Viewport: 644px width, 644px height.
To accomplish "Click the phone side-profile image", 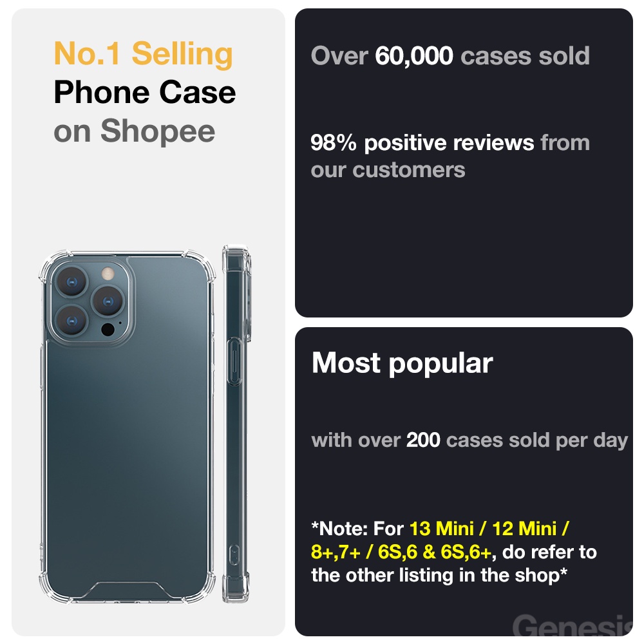I will tap(236, 424).
